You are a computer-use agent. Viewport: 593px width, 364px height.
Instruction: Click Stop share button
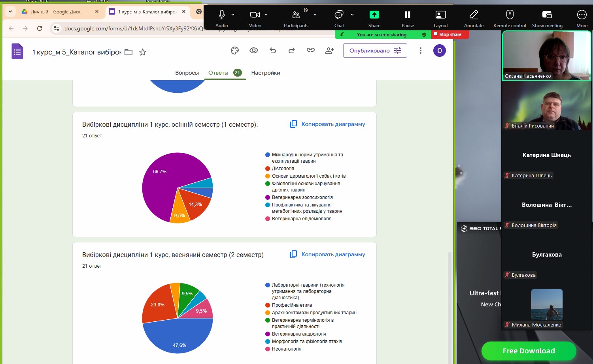pos(450,34)
